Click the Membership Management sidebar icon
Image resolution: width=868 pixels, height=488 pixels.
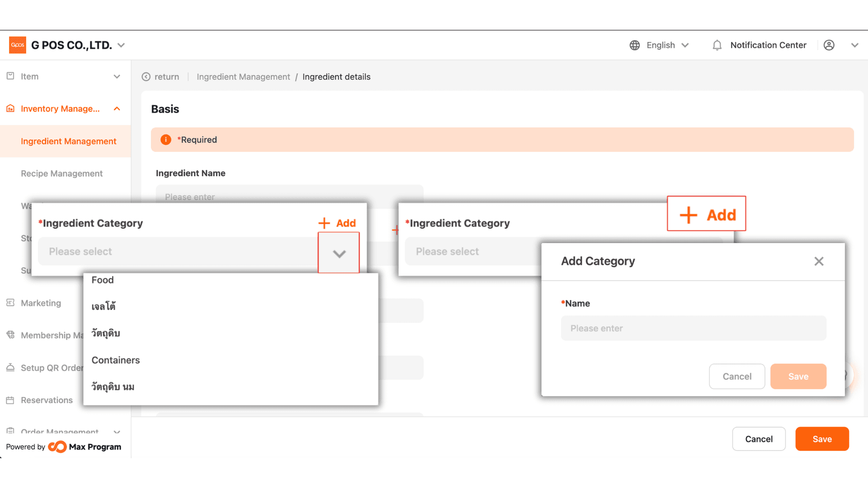pyautogui.click(x=10, y=335)
